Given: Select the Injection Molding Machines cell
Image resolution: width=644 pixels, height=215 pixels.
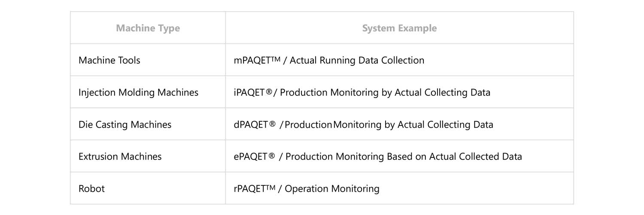Looking at the screenshot, I should coord(138,92).
